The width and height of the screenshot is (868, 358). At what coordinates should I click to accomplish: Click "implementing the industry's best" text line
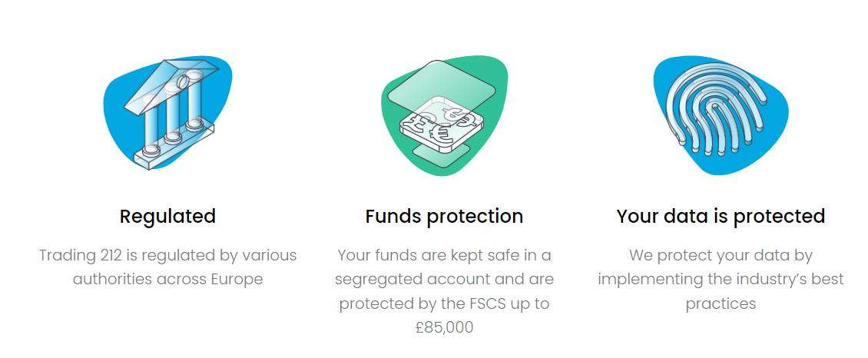click(x=721, y=279)
